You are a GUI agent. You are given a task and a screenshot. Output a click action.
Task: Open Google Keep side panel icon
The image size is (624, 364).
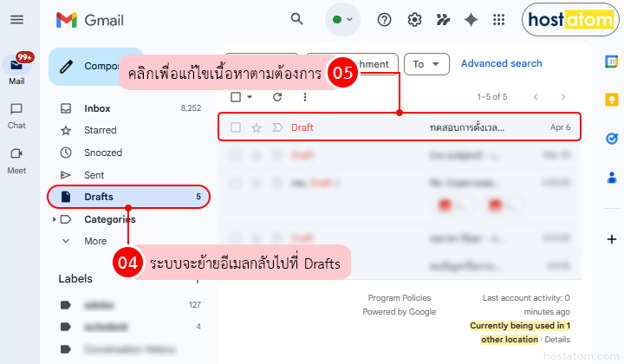pos(611,100)
